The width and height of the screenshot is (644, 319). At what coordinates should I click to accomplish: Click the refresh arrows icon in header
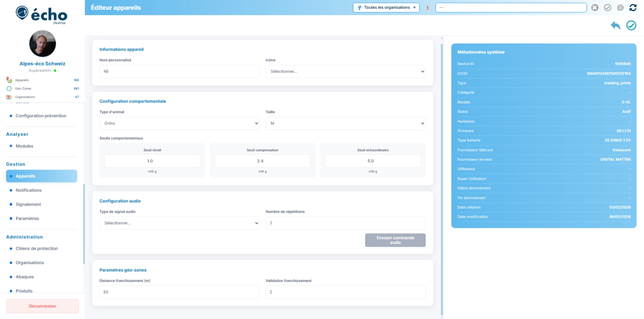(633, 8)
